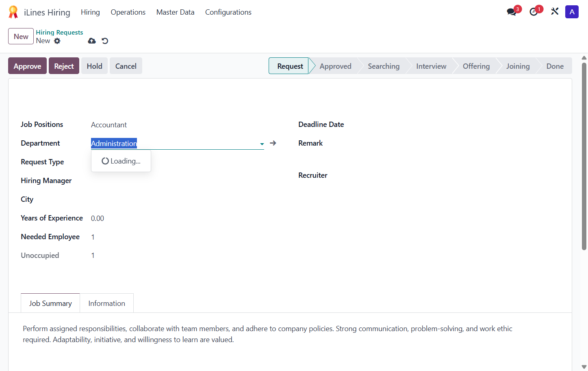Open the Hiring menu

90,12
